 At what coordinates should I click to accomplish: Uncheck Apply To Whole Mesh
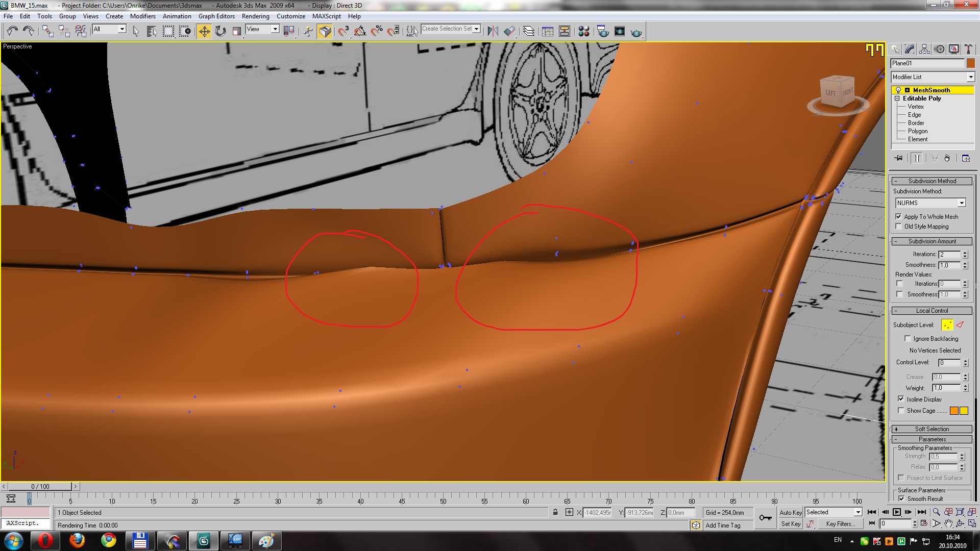point(899,216)
